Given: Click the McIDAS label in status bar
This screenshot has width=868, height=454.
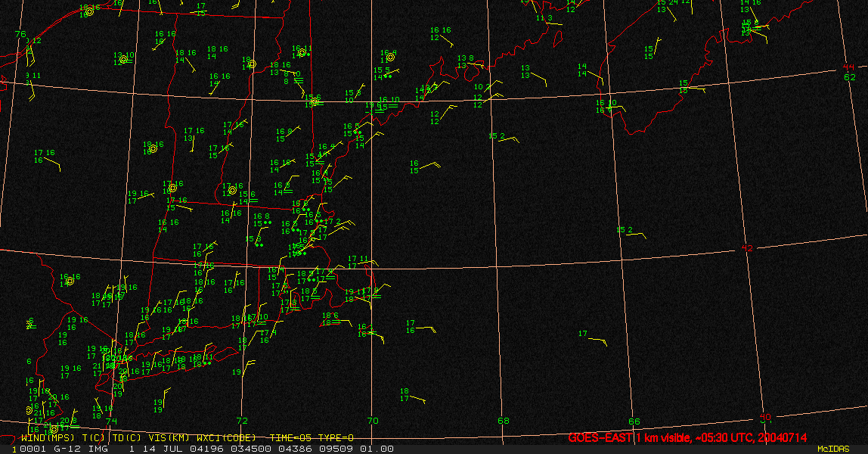Looking at the screenshot, I should [x=833, y=449].
